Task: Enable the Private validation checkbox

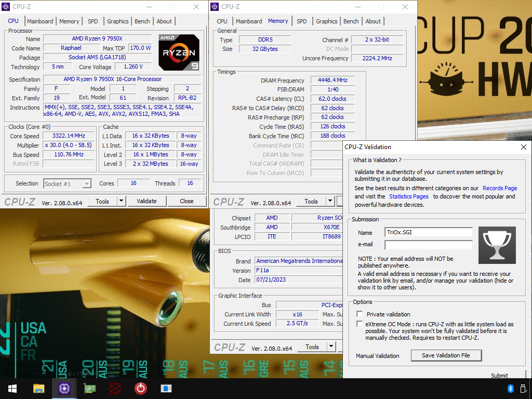Action: click(360, 314)
